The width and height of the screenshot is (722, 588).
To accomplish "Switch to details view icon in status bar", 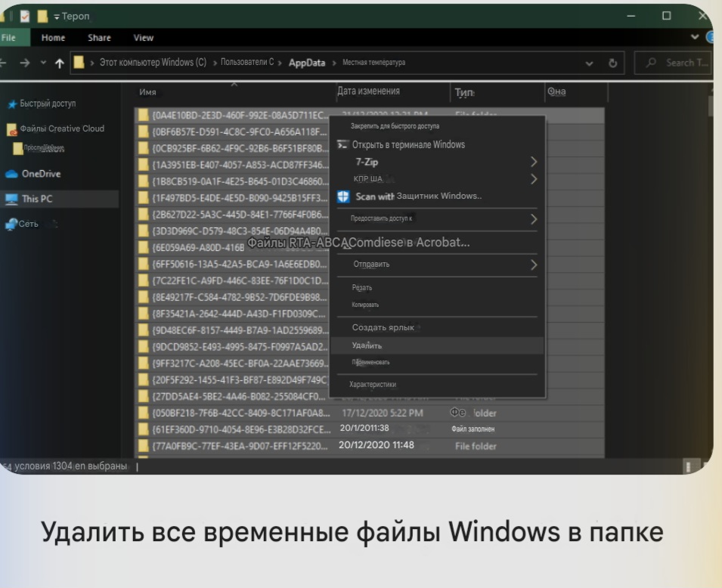I will [689, 467].
